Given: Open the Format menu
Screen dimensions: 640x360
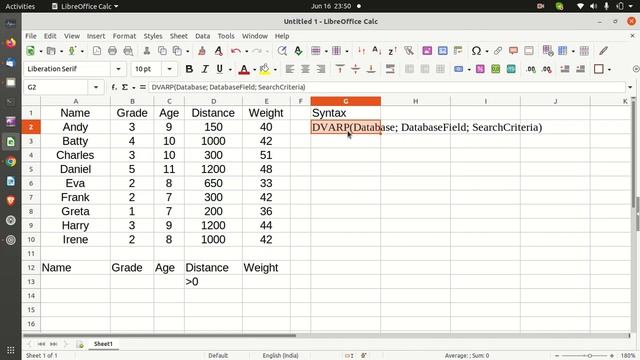Looking at the screenshot, I should click(124, 36).
